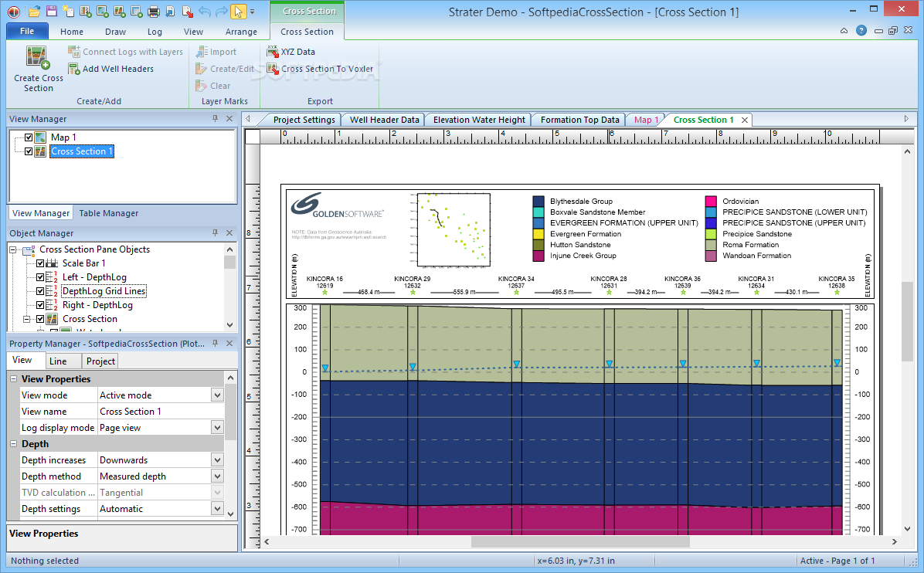Click the Evergreen Formation yellow legend swatch

click(x=538, y=234)
